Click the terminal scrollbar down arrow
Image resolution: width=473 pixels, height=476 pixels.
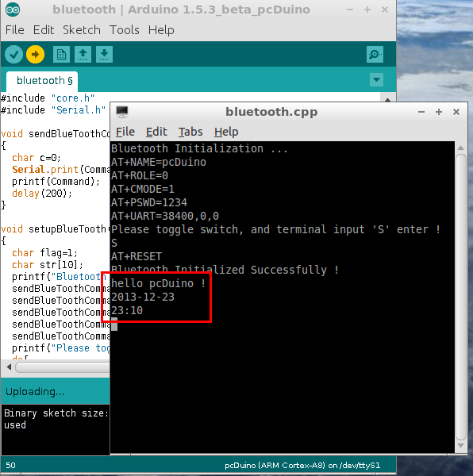(460, 445)
